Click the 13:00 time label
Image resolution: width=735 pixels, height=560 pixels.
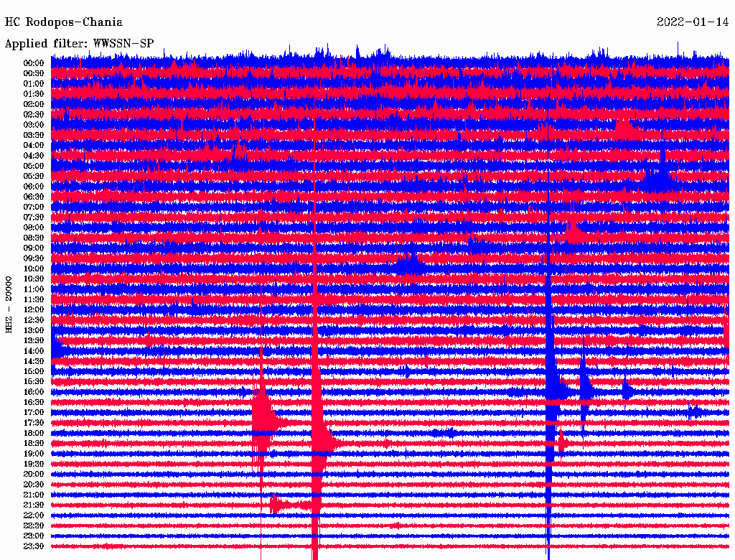pos(33,330)
